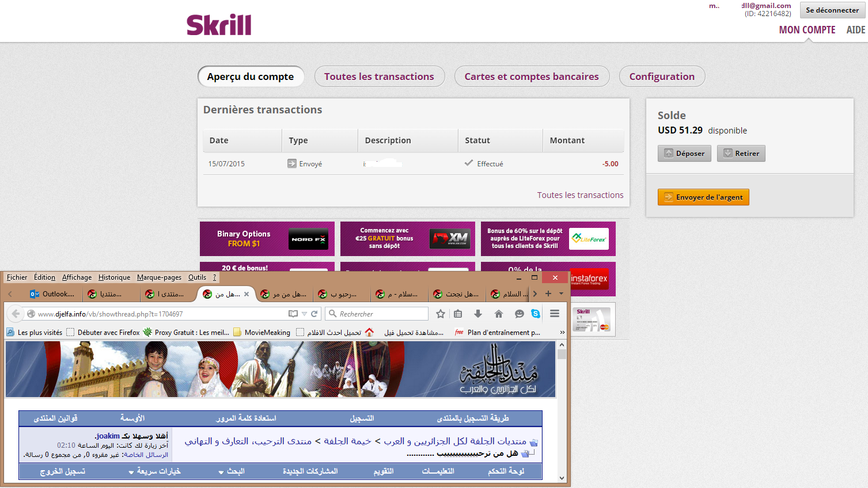Switch to the Outlook tab in Firefox

pyautogui.click(x=52, y=293)
